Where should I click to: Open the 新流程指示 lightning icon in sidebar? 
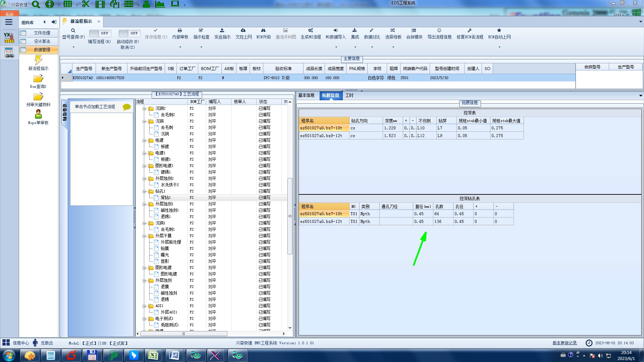pyautogui.click(x=38, y=60)
